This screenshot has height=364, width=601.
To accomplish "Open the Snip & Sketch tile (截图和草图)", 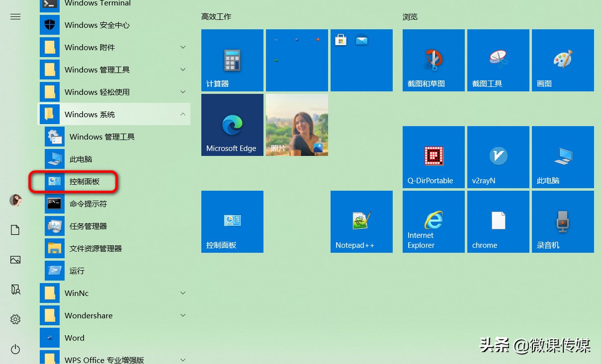I will click(x=433, y=60).
